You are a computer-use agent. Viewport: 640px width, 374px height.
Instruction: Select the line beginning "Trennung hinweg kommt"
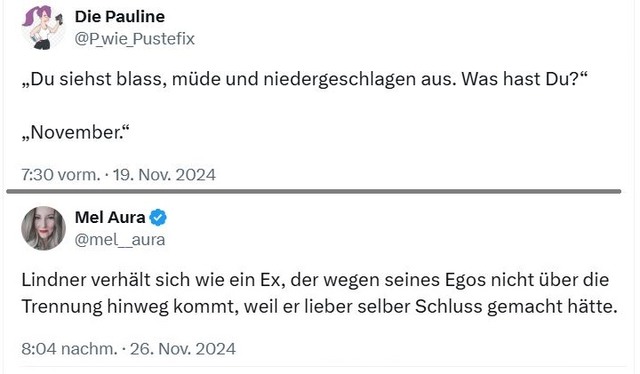[319, 307]
